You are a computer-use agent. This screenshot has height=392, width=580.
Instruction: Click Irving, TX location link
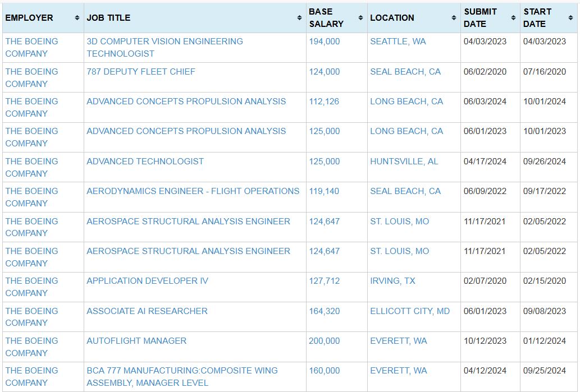[392, 281]
